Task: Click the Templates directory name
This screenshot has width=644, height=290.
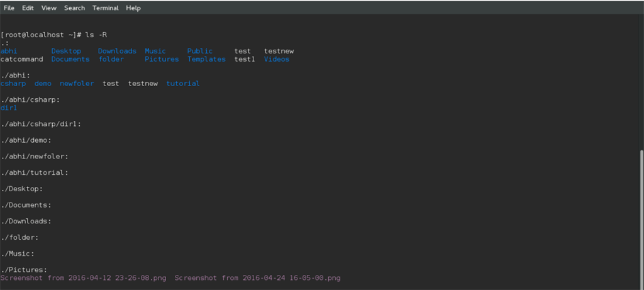Action: click(x=206, y=59)
